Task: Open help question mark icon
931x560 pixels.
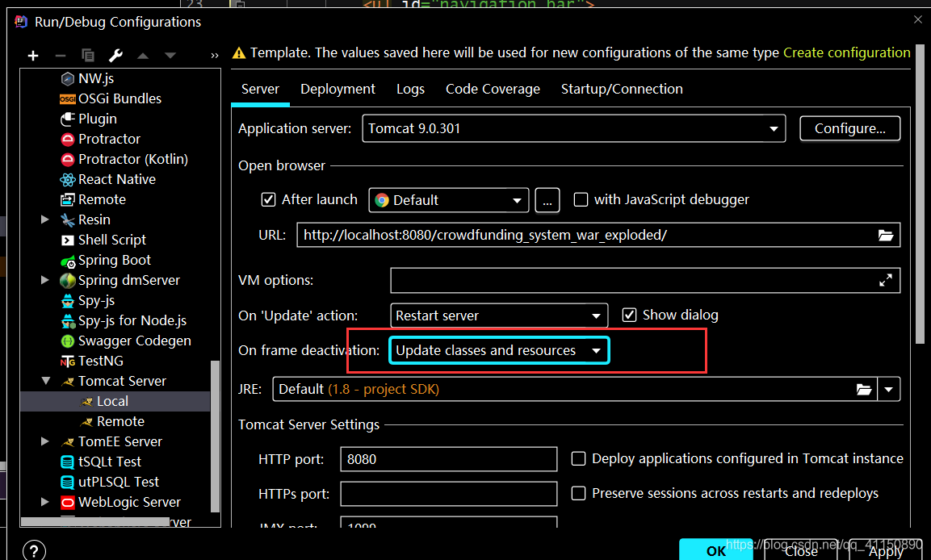Action: click(35, 551)
